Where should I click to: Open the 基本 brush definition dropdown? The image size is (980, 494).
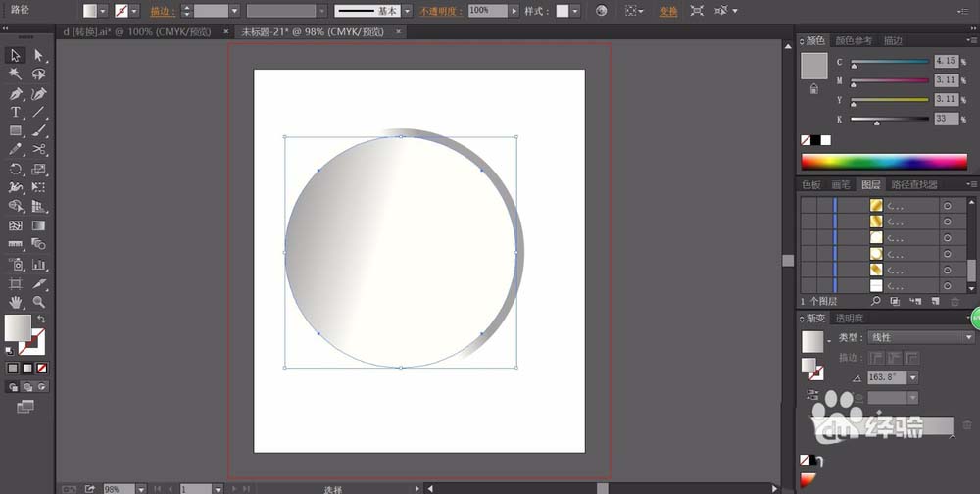pos(407,11)
